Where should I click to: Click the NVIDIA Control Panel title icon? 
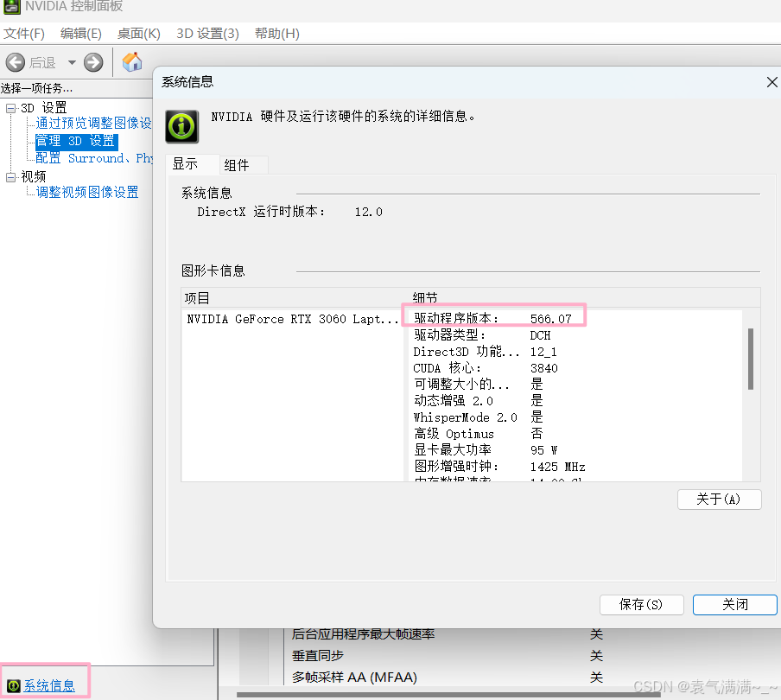tap(12, 6)
